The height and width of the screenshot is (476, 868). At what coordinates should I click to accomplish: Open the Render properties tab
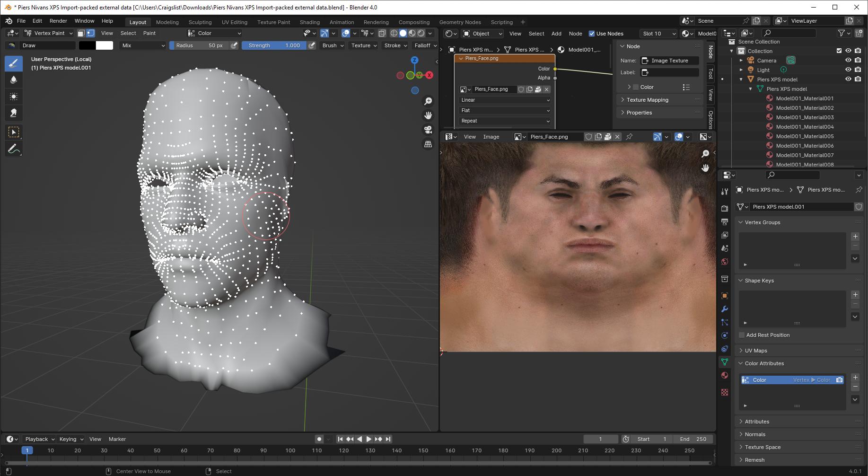pyautogui.click(x=724, y=208)
